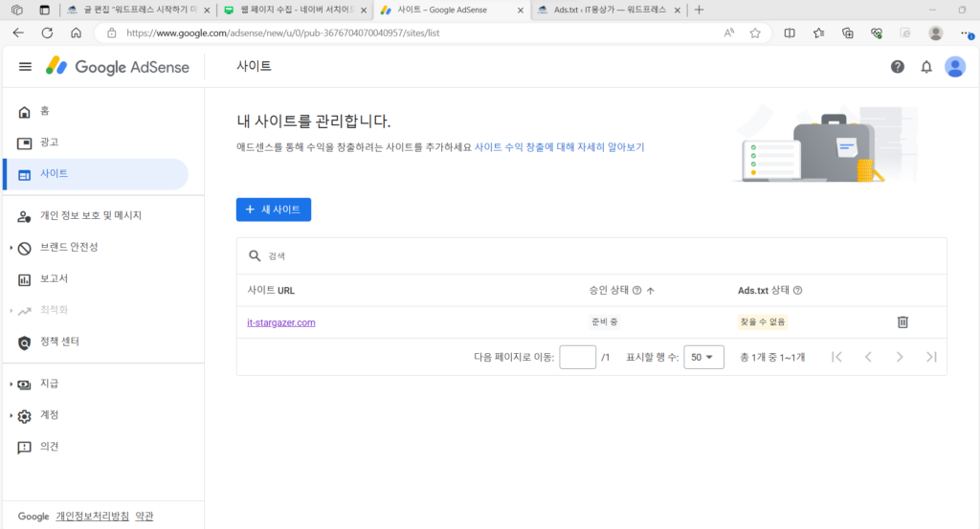Open the workspaces icon
Screen dimensions: 980x529
(17, 10)
